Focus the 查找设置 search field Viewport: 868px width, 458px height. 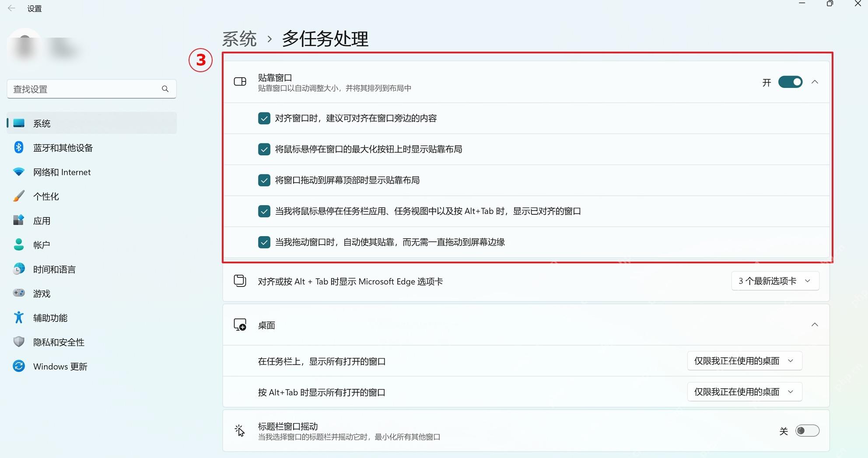[91, 89]
